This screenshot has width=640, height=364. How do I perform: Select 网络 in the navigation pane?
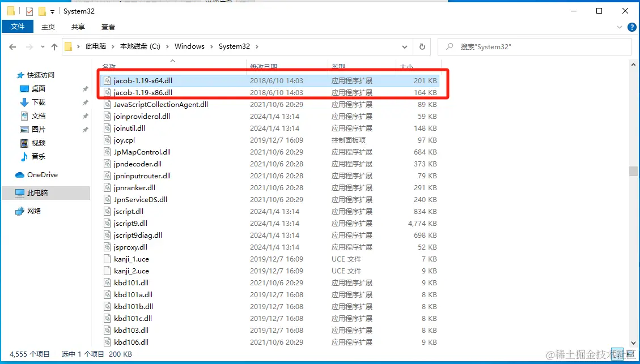(x=34, y=211)
